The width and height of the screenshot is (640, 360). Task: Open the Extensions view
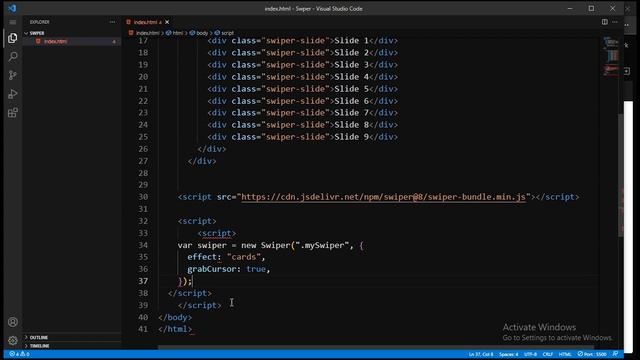(x=13, y=113)
